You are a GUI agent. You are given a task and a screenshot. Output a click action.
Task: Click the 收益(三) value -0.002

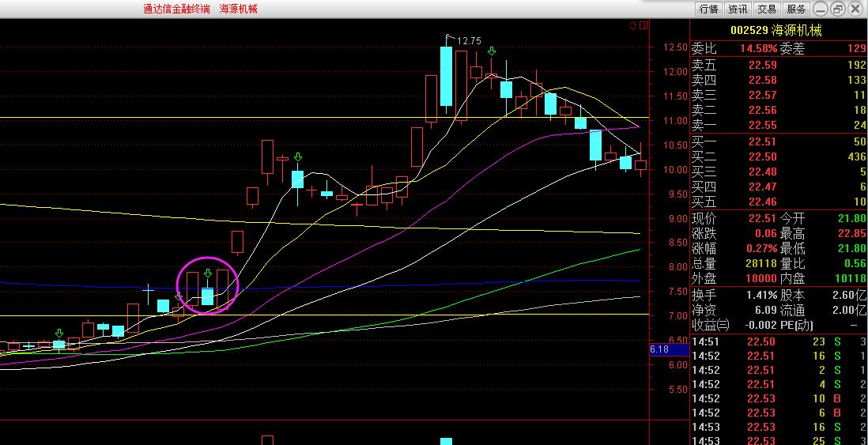760,326
